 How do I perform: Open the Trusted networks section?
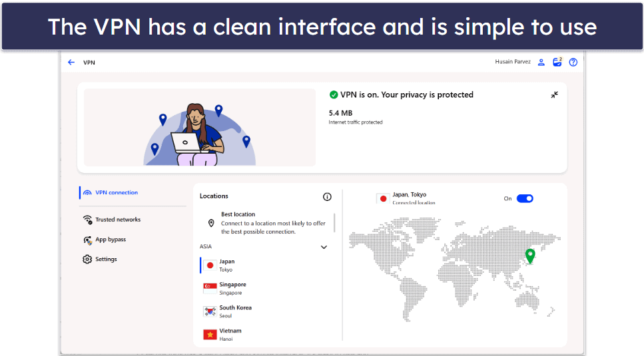pos(133,220)
